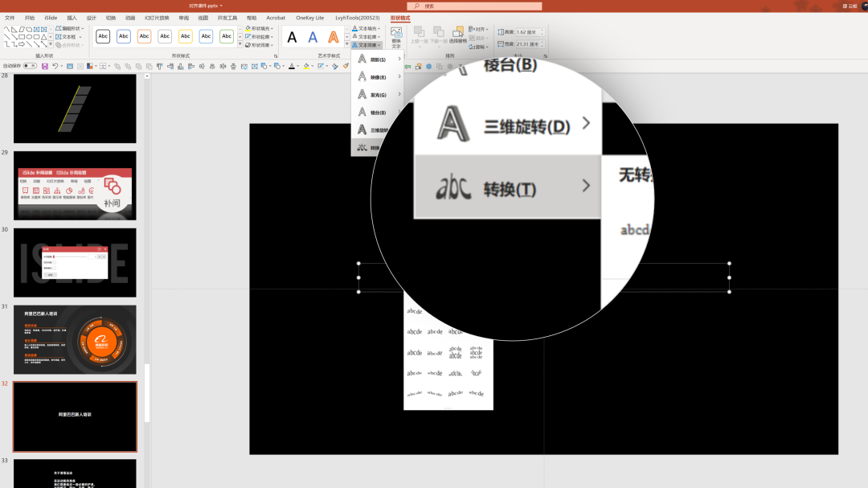Select slide 32 black thumbnail
The height and width of the screenshot is (488, 868).
(x=75, y=416)
